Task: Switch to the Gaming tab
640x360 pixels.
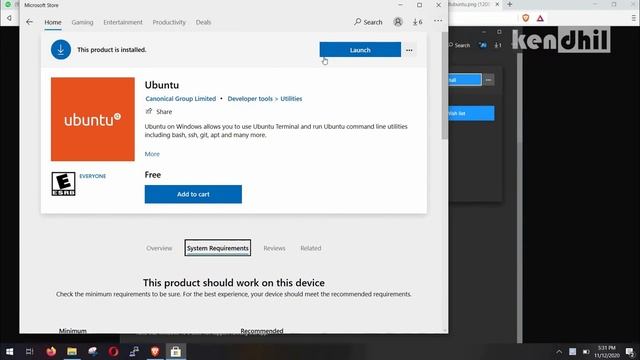Action: coord(82,22)
